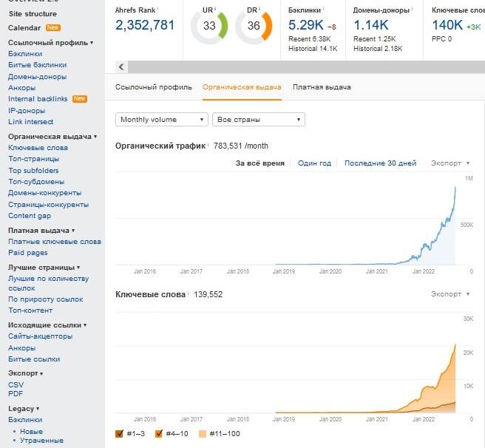Open Content gap in the sidebar

(x=30, y=216)
